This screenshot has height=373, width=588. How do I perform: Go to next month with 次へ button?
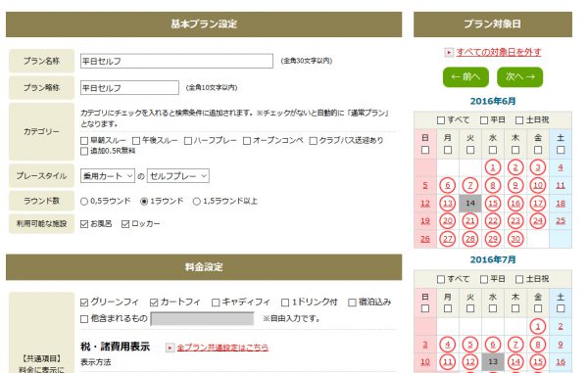click(519, 76)
